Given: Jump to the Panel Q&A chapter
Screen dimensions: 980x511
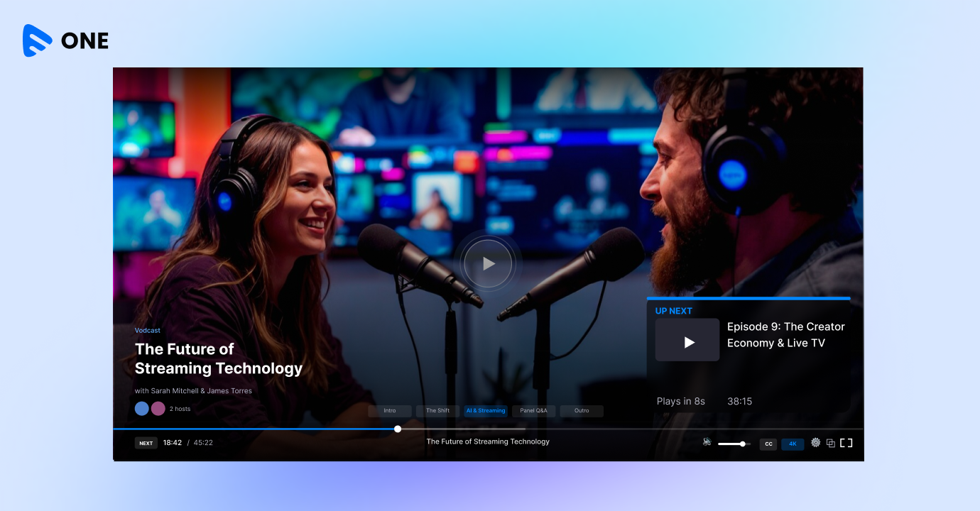Looking at the screenshot, I should (x=533, y=411).
